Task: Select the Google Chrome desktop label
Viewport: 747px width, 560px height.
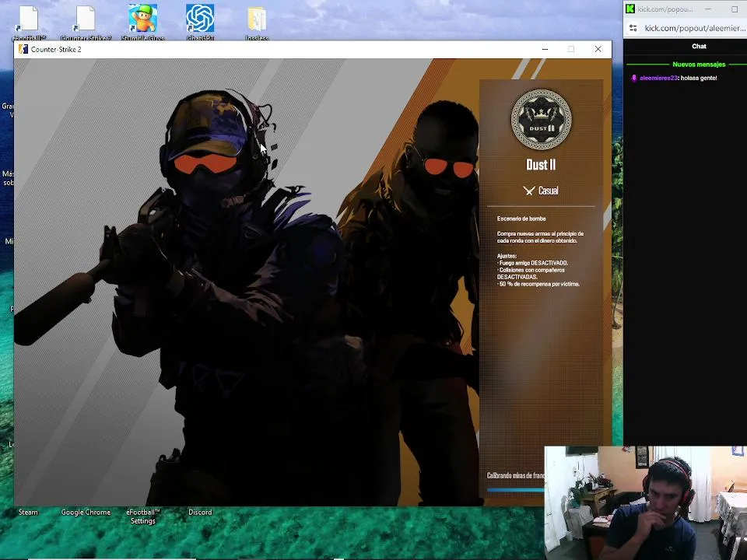Action: (x=86, y=513)
